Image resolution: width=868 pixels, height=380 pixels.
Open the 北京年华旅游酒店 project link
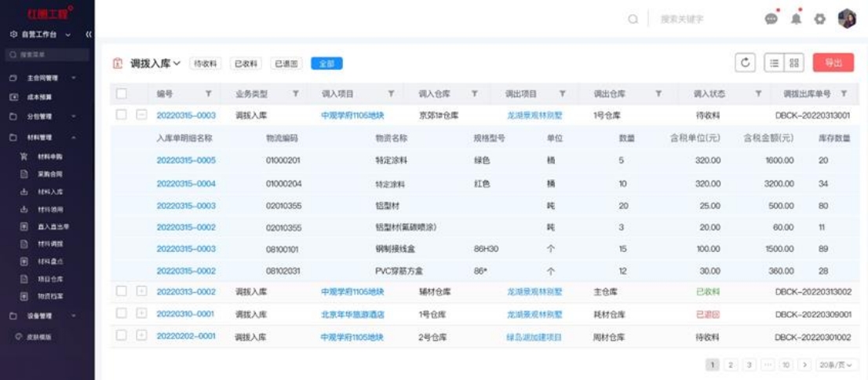click(352, 314)
